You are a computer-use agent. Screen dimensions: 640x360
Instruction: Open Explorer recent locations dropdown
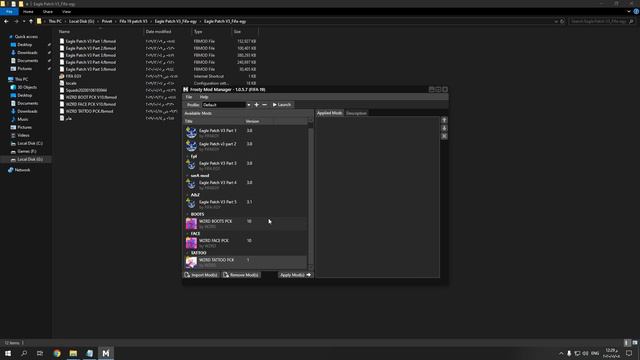click(x=24, y=21)
